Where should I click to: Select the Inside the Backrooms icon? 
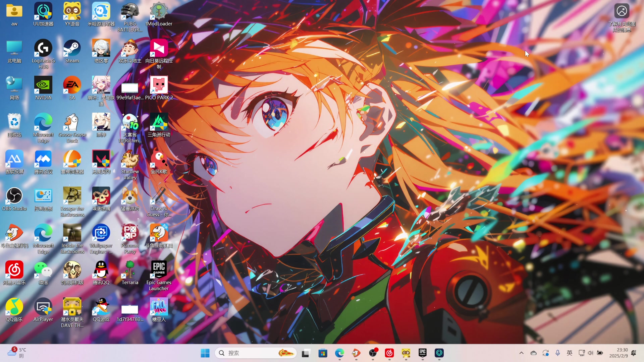72,239
